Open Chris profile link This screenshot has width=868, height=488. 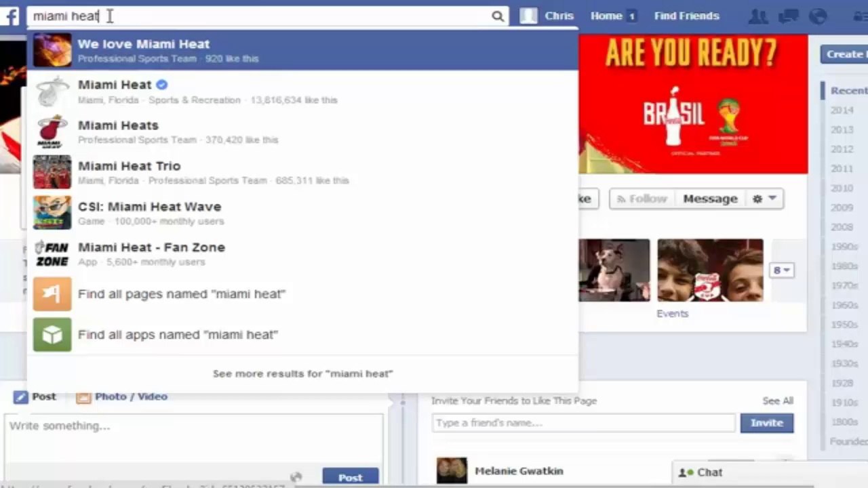tap(559, 16)
